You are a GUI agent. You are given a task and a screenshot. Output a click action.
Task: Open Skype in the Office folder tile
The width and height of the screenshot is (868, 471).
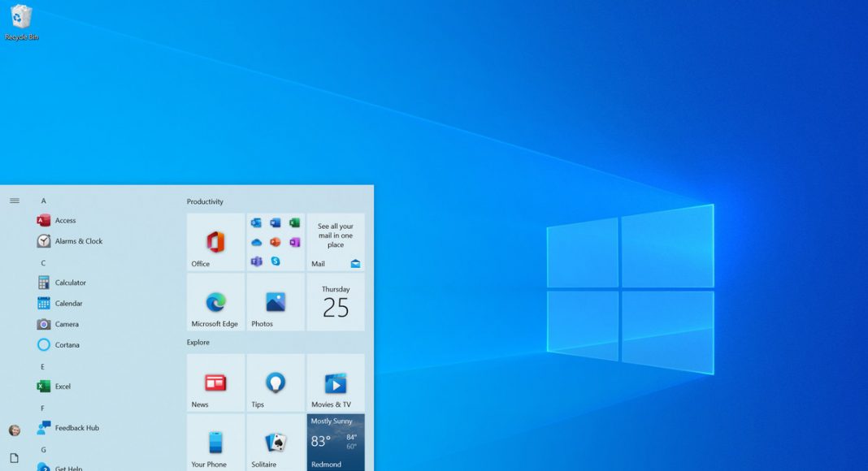pos(276,261)
